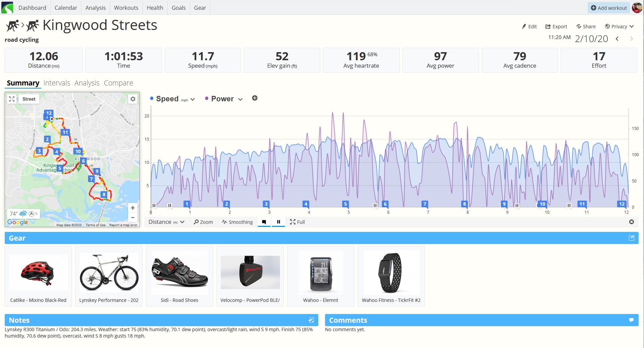Switch to the Intervals tab
The height and width of the screenshot is (348, 644).
pos(57,83)
